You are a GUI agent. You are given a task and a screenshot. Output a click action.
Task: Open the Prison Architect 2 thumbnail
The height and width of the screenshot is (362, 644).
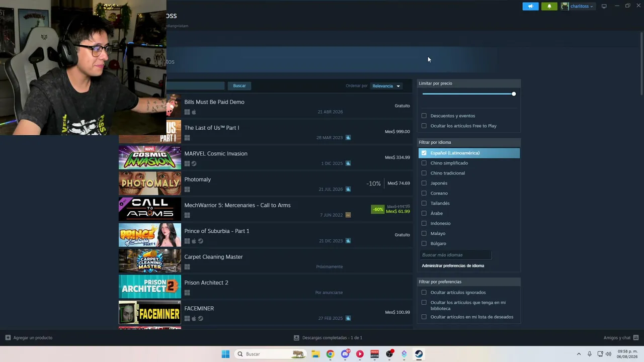click(150, 287)
